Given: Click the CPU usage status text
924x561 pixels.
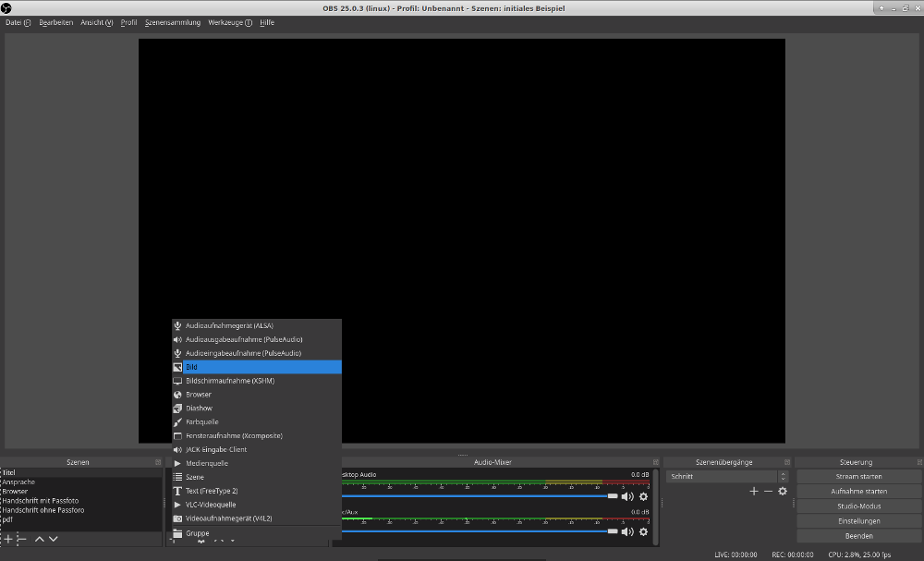Looking at the screenshot, I should (859, 555).
